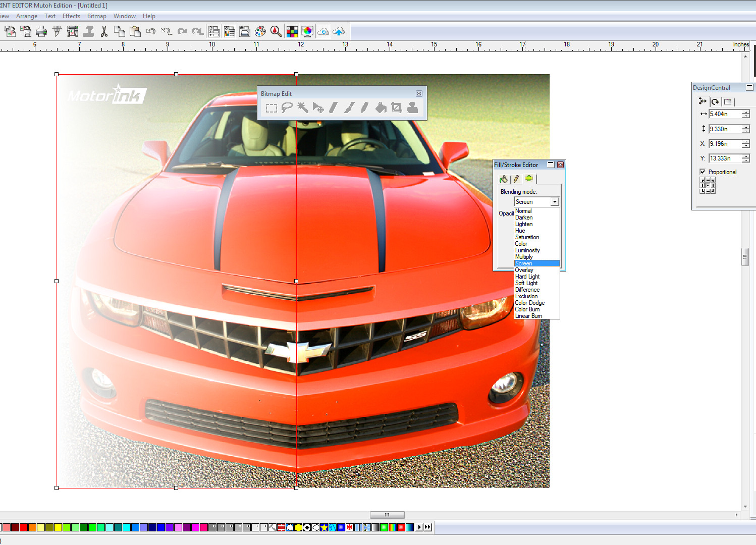Select the move selection arrow tool in Bitmap Edit
The image size is (756, 545).
[318, 107]
